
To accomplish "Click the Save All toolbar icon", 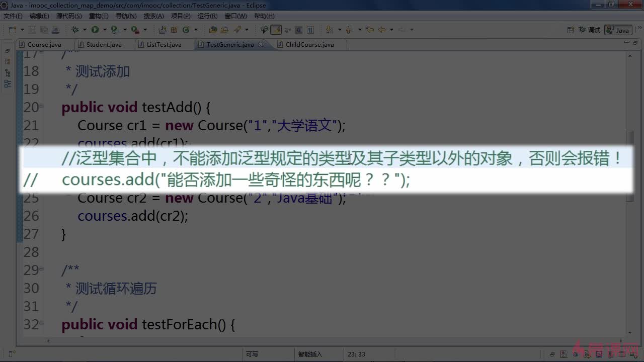I will [x=44, y=30].
